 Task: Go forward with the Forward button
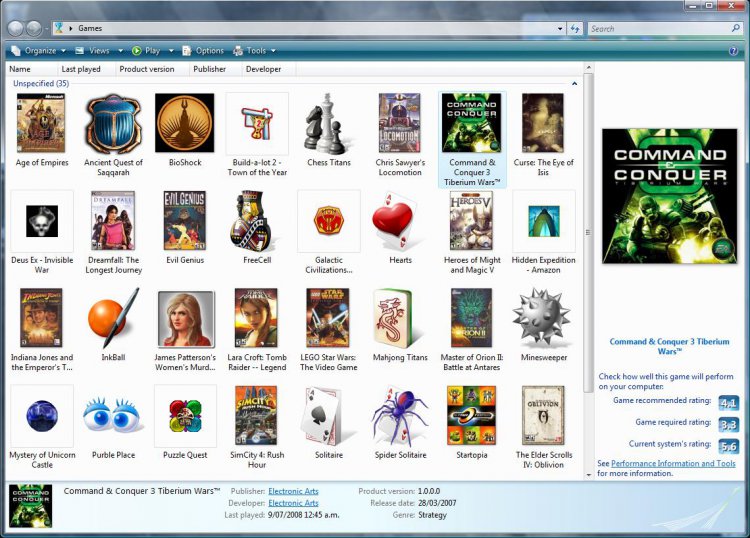tap(33, 29)
